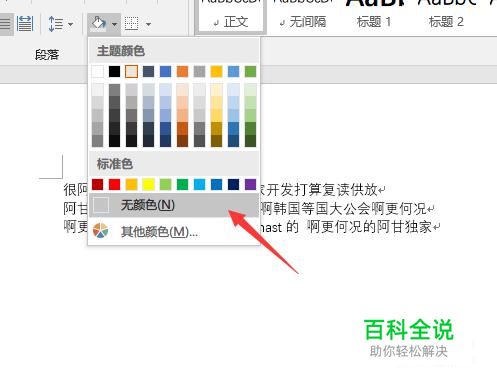The height and width of the screenshot is (390, 497).
Task: Click the shading paint bucket icon
Action: (x=98, y=24)
